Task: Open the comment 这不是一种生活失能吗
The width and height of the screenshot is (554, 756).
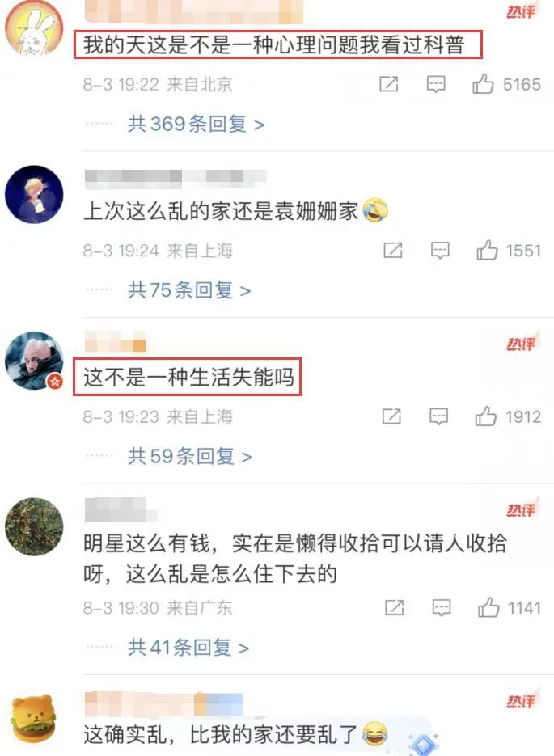Action: (x=188, y=377)
